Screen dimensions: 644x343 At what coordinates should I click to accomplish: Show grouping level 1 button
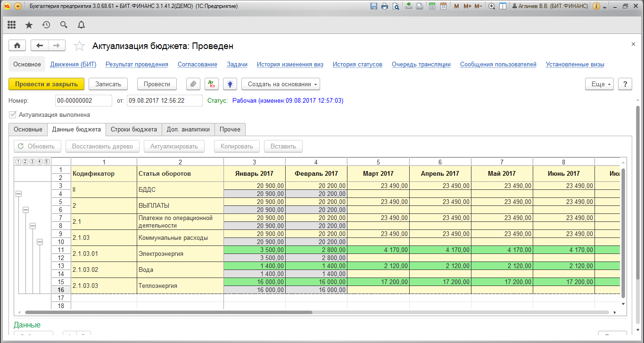18,161
